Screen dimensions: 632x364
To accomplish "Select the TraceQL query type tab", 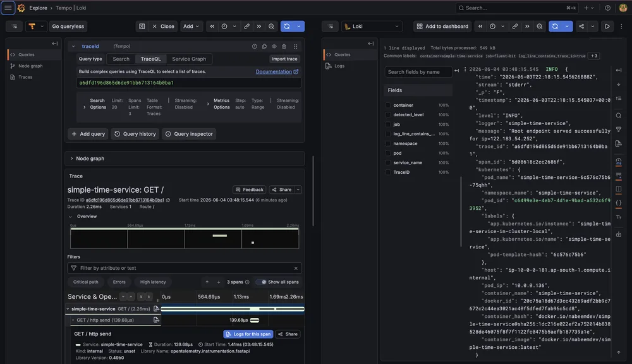I will pyautogui.click(x=151, y=59).
